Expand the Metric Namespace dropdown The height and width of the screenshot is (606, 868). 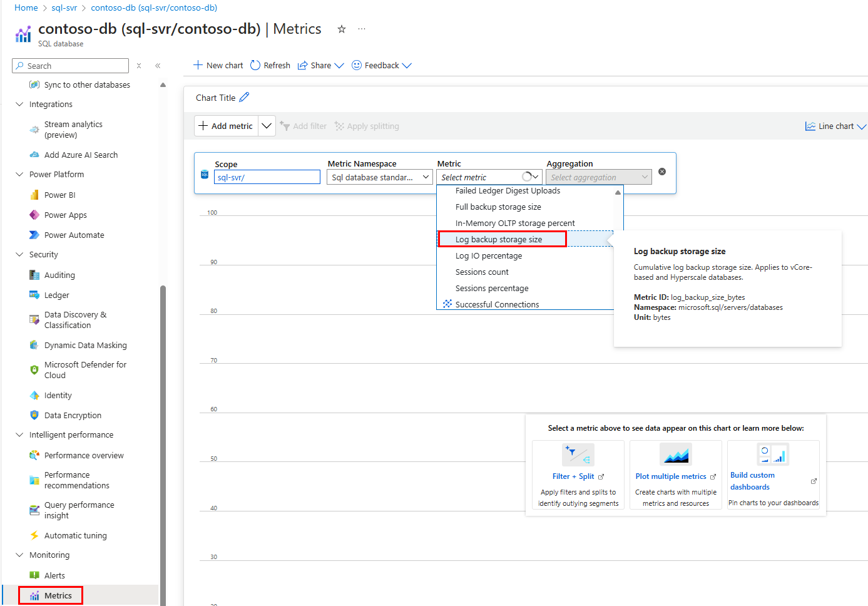379,177
